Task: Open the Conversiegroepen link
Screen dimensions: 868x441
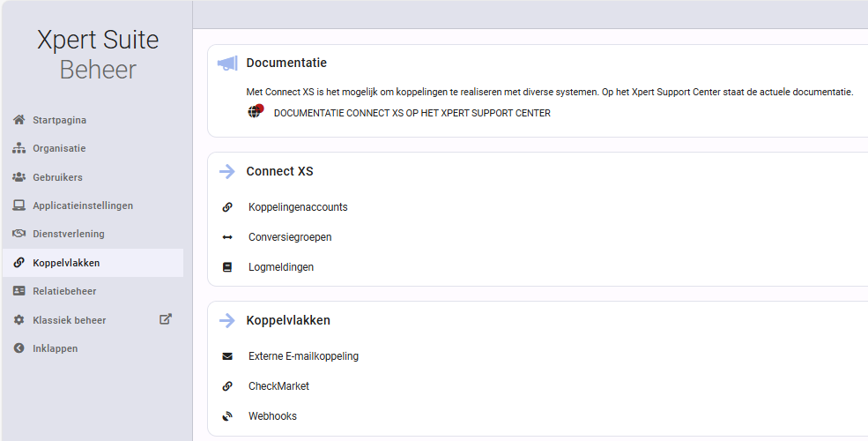Action: click(290, 237)
